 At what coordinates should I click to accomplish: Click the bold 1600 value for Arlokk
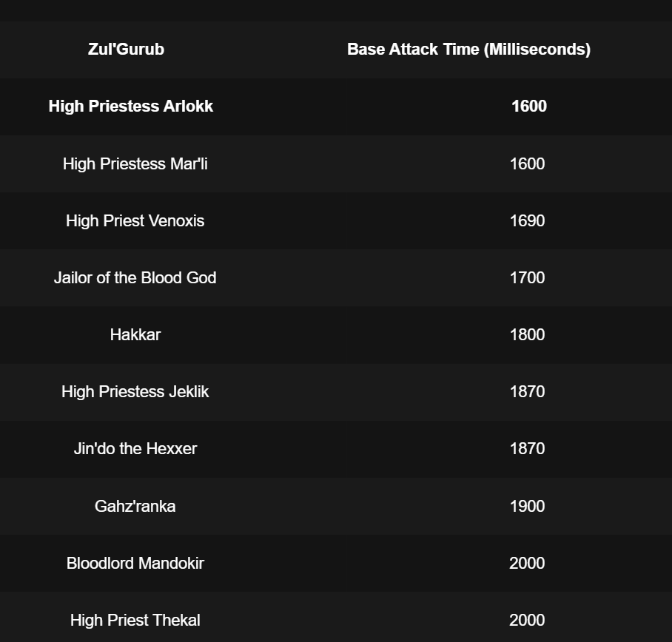point(529,107)
